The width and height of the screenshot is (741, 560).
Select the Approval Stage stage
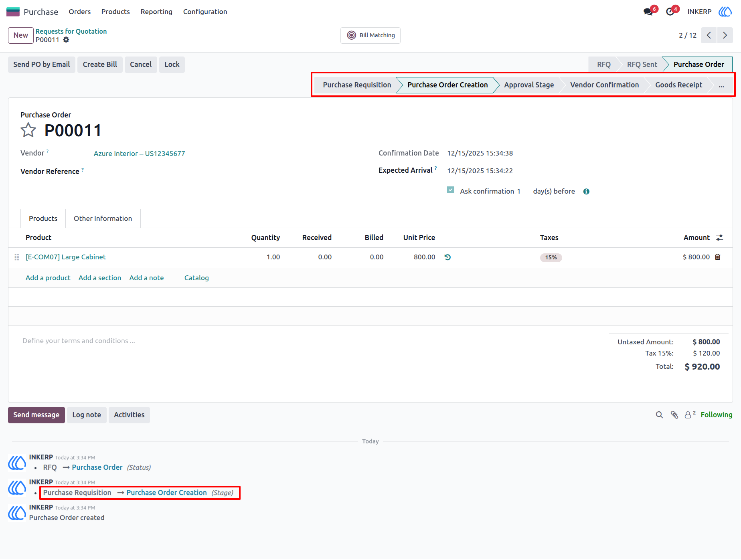point(529,85)
